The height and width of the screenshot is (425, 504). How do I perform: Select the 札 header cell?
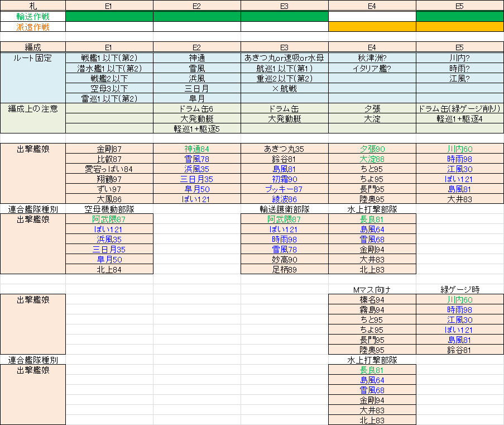pyautogui.click(x=33, y=6)
